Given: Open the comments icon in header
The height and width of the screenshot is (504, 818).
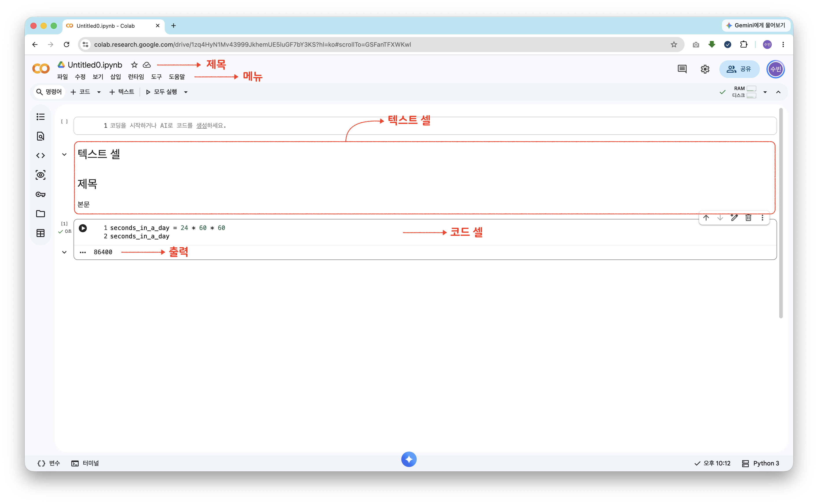Looking at the screenshot, I should (682, 69).
